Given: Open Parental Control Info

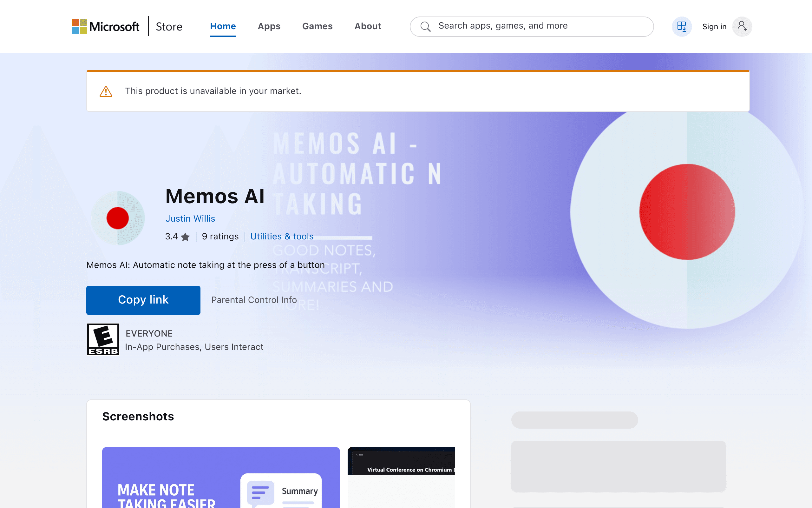Looking at the screenshot, I should pos(254,300).
